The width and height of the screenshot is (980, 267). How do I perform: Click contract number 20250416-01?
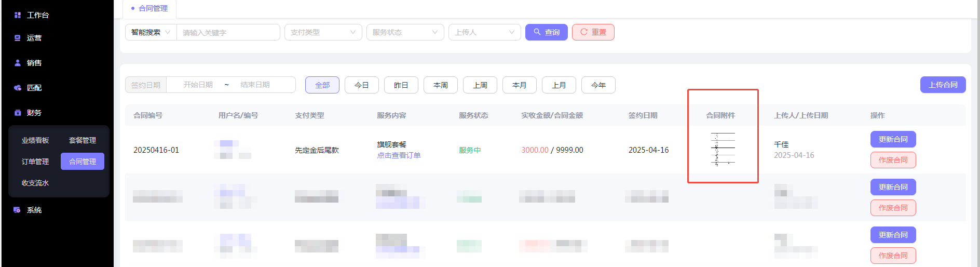(x=156, y=150)
